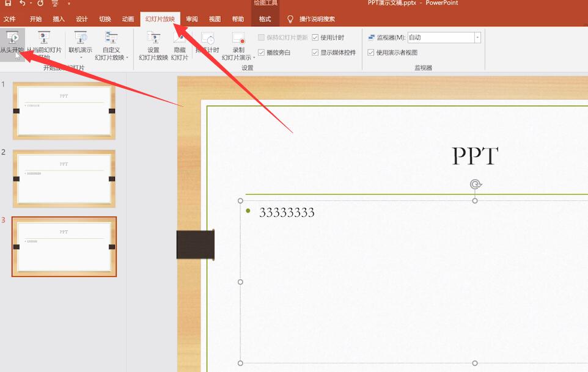Click the slideshow icon in quick access toolbar
This screenshot has height=372, width=588.
(55, 3)
